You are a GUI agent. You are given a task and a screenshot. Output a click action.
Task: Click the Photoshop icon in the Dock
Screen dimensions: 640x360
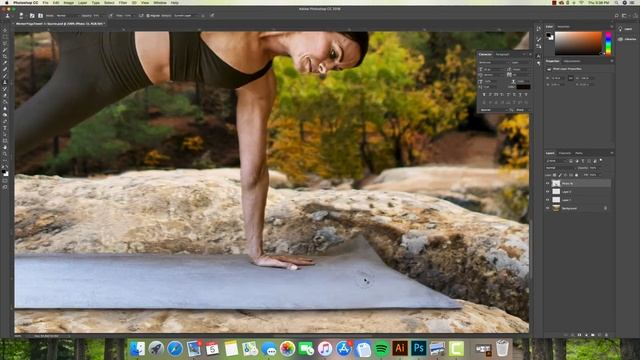tap(418, 348)
